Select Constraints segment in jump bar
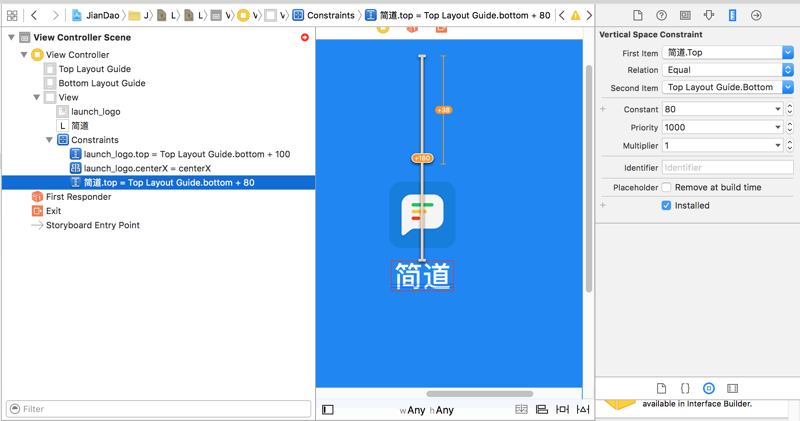The height and width of the screenshot is (421, 800). pyautogui.click(x=324, y=15)
